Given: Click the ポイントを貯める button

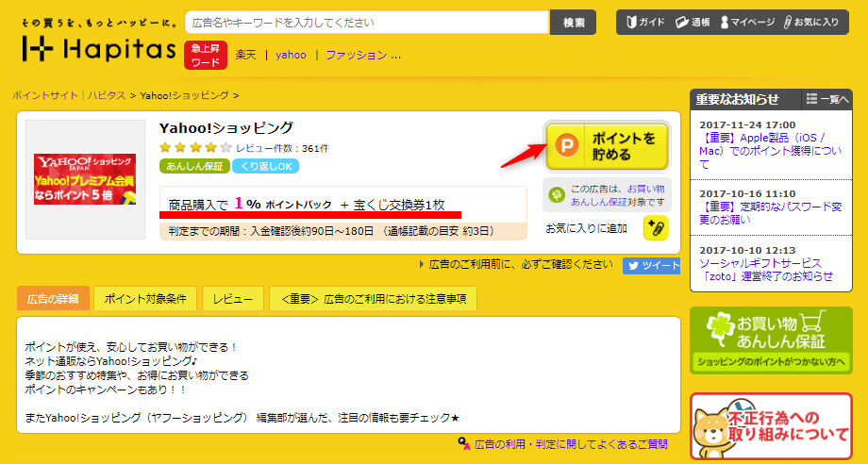Looking at the screenshot, I should (607, 145).
